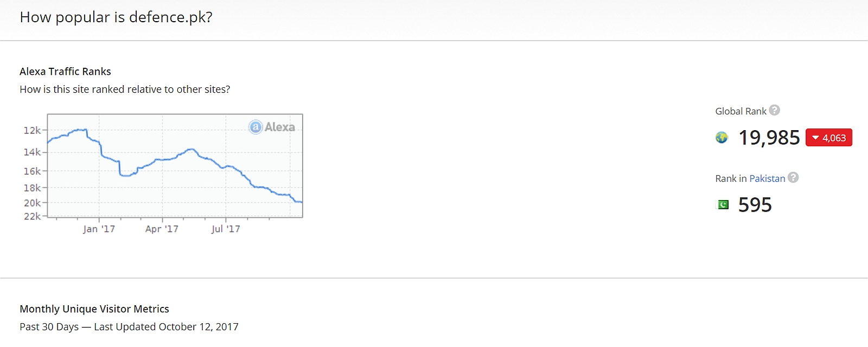Click the Rank in Pakistan help icon
868x347 pixels.
(x=793, y=177)
